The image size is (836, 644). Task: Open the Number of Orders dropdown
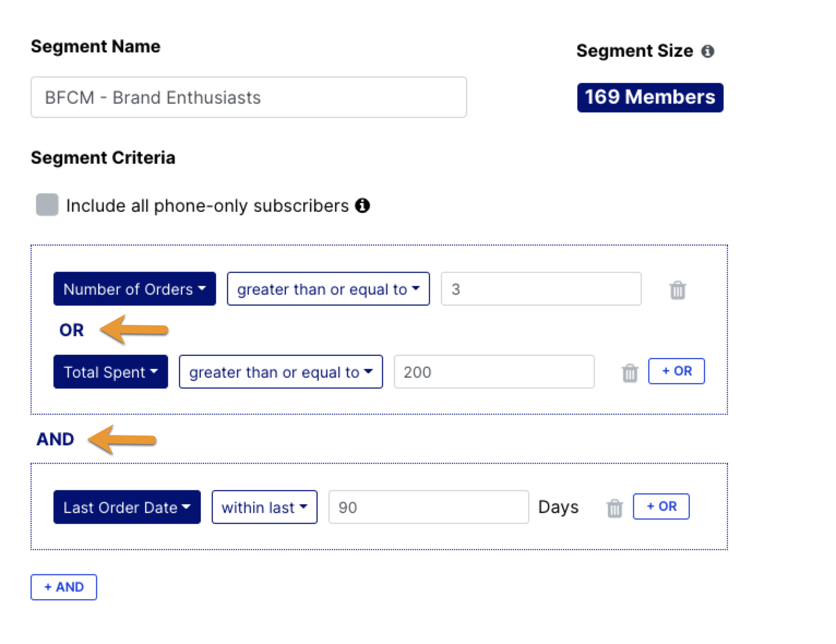tap(134, 289)
